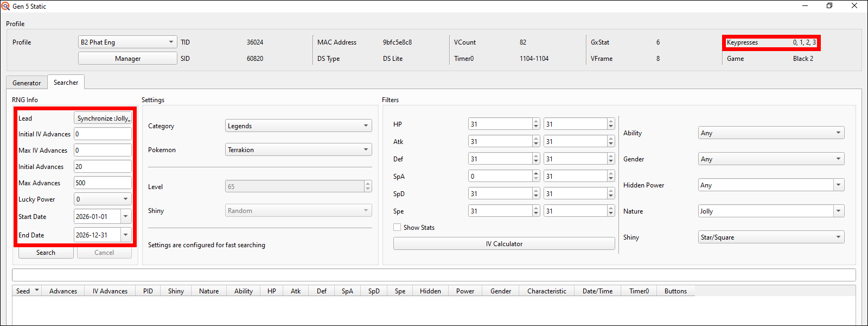Switch to the Generator tab
The image size is (868, 326).
27,83
